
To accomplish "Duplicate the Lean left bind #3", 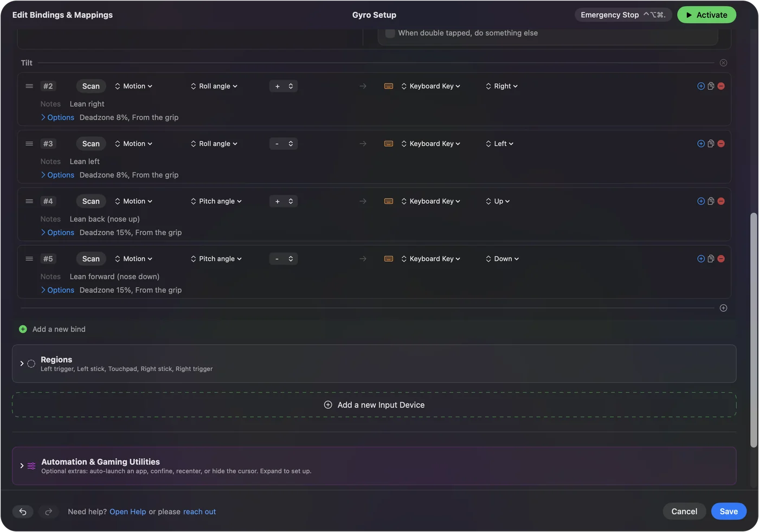I will (x=711, y=144).
